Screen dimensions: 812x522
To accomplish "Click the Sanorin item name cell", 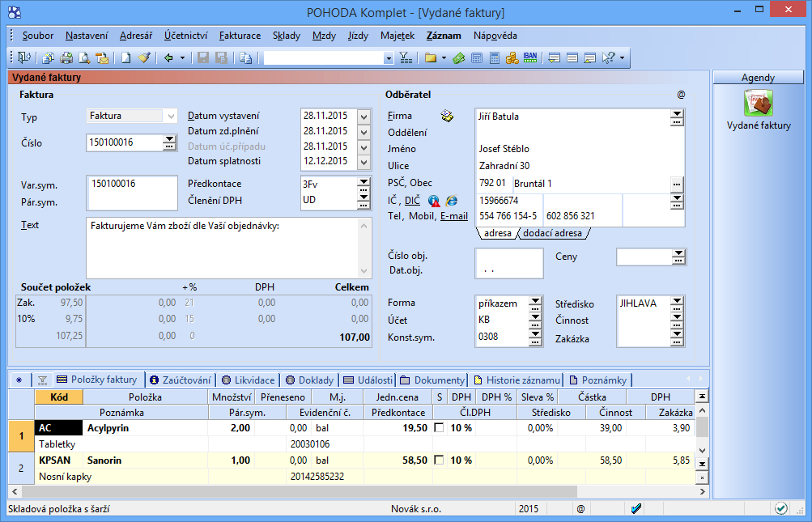I will click(146, 460).
